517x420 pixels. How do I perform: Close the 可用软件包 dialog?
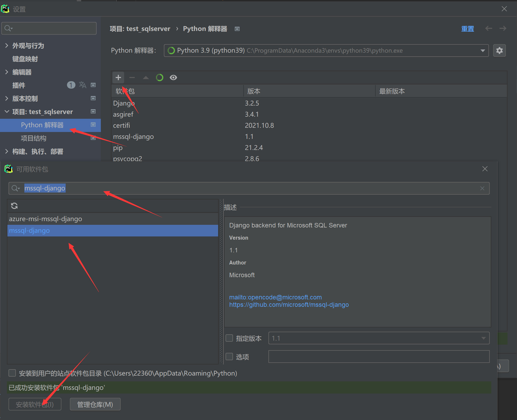pos(485,169)
